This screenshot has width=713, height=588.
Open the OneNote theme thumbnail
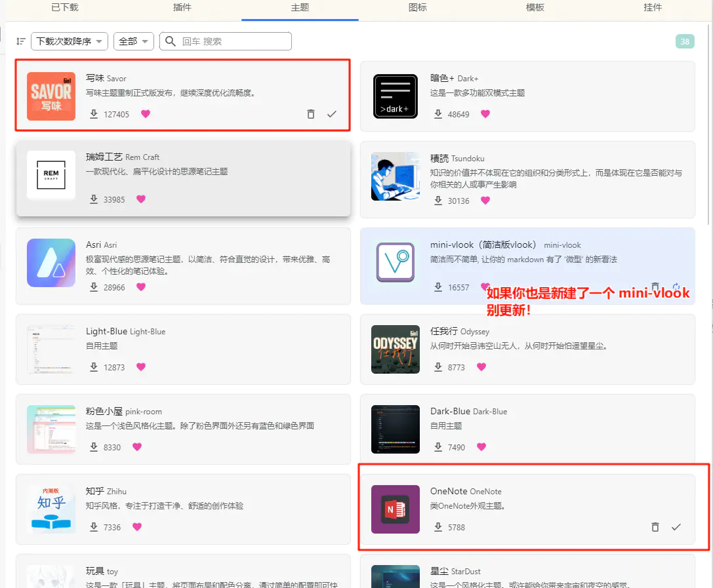[395, 509]
